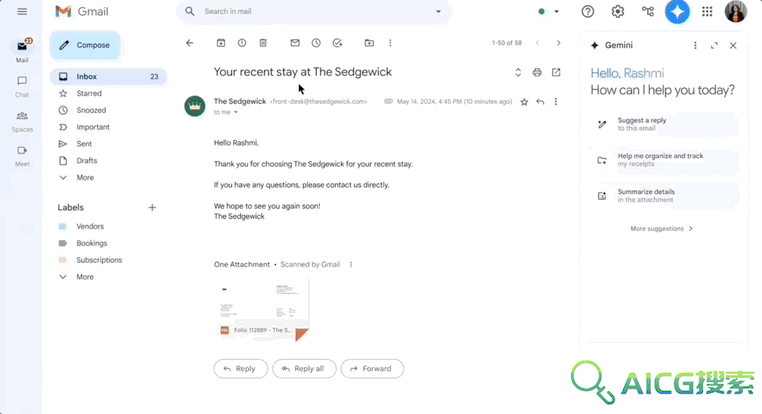Click the Search in mail field
This screenshot has width=762, height=414.
(313, 11)
